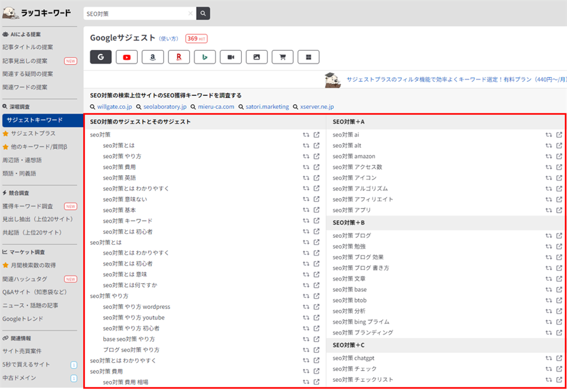Select the Bing suggest source icon
Viewport: 567px width, 392px height.
pyautogui.click(x=205, y=57)
